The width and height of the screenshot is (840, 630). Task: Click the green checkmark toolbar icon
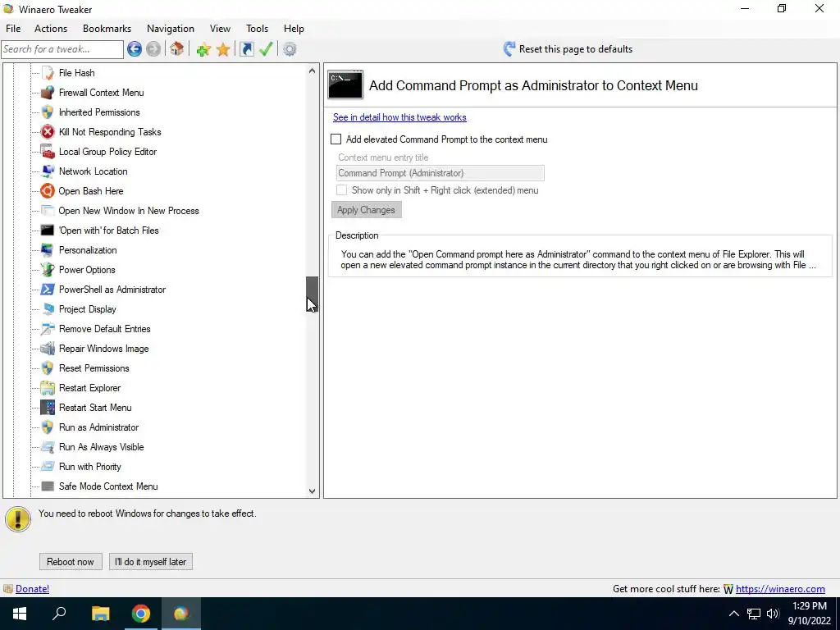pos(266,49)
